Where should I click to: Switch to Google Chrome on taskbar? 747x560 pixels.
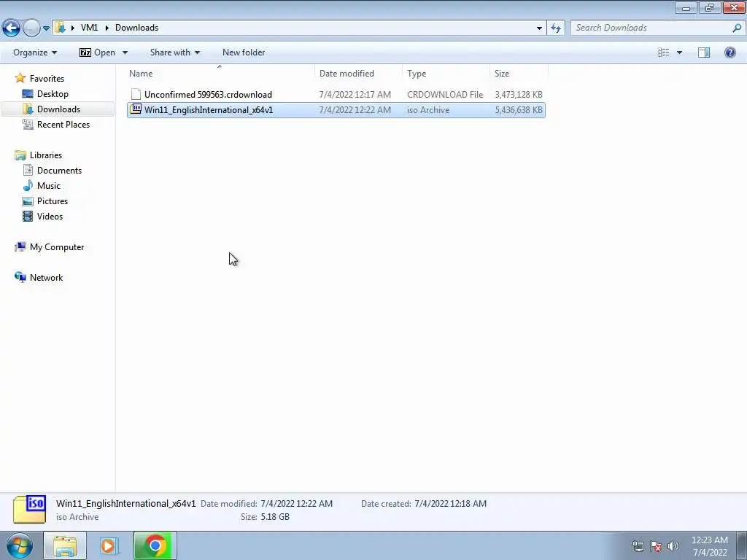pos(155,545)
